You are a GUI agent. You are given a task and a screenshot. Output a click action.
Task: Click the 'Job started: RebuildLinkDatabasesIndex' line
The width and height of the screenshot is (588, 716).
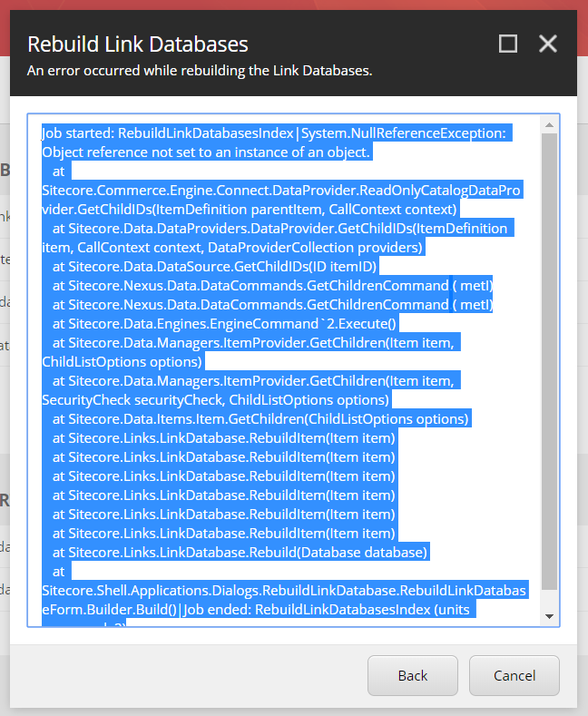click(274, 132)
